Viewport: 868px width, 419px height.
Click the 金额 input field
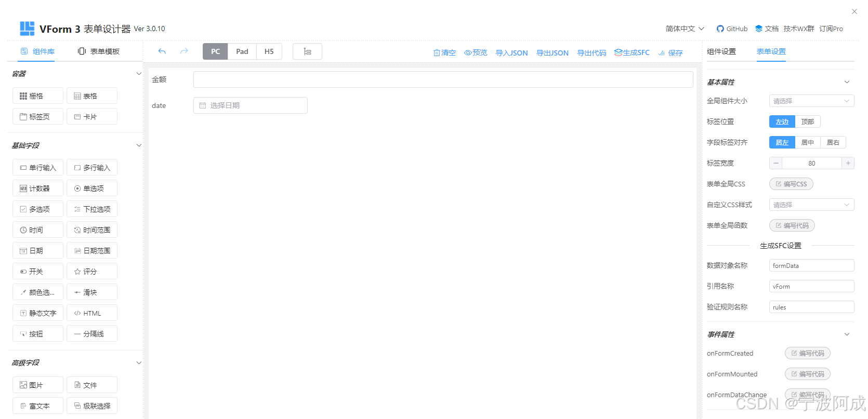tap(443, 79)
